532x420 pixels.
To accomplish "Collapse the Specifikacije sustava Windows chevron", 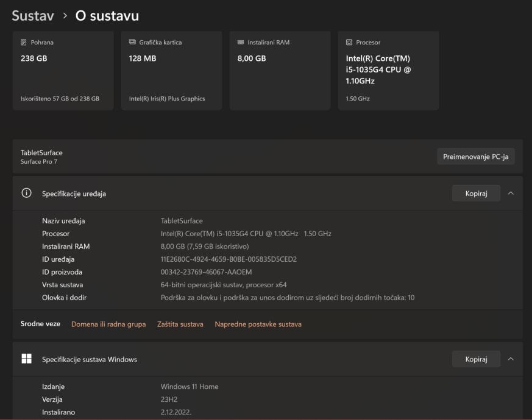I will 511,359.
